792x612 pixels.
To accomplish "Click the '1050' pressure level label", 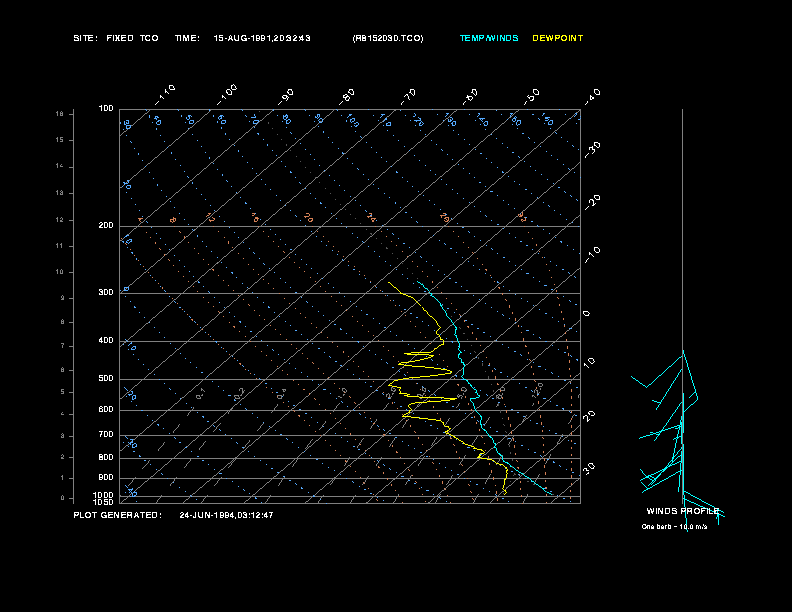I will click(104, 502).
